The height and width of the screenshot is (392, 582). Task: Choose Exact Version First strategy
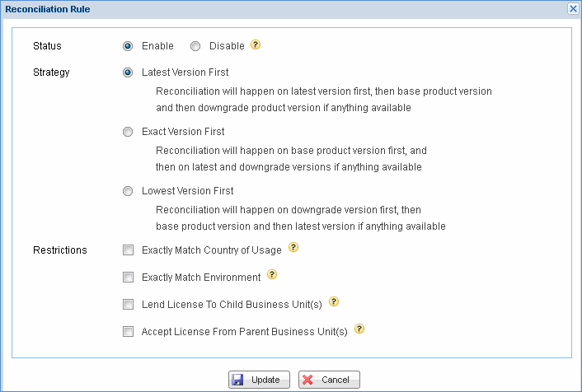coord(128,132)
